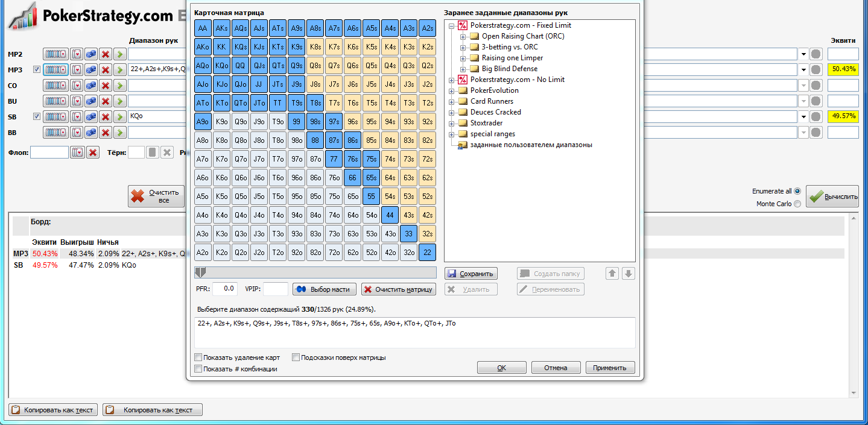Screen dimensions: 868x425
Task: Click the Отмена button
Action: pos(556,368)
